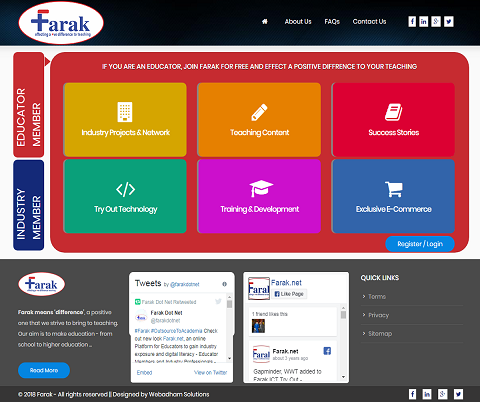Open LinkedIn icon in the header
Screen dimensions: 480x402
[x=424, y=22]
